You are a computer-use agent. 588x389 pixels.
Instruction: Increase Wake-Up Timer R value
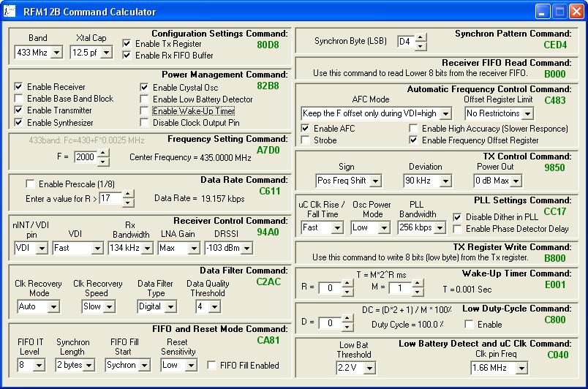click(x=348, y=284)
